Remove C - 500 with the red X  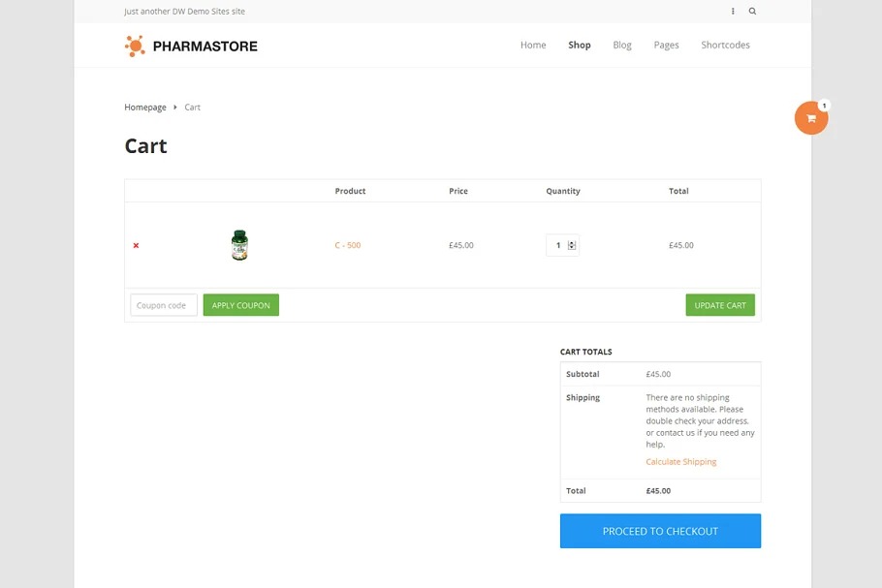(x=136, y=246)
